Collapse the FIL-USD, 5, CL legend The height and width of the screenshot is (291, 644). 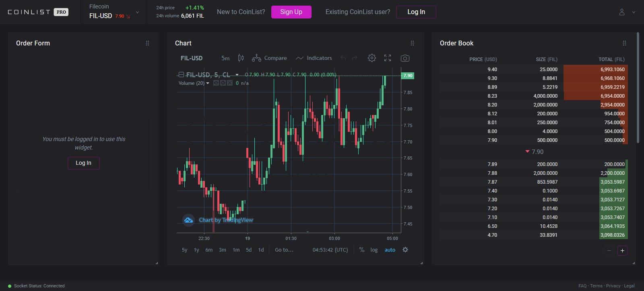[181, 75]
